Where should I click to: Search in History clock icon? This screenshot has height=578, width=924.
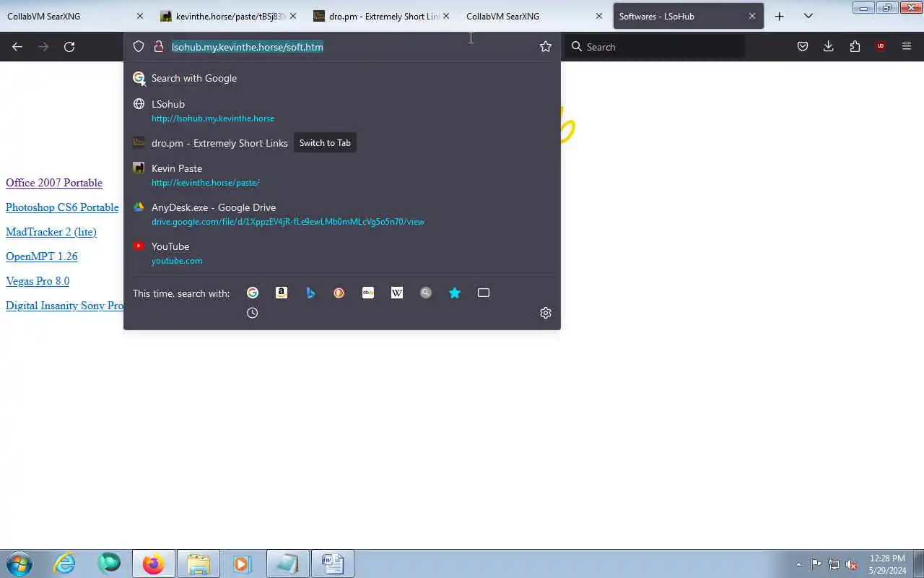click(253, 313)
